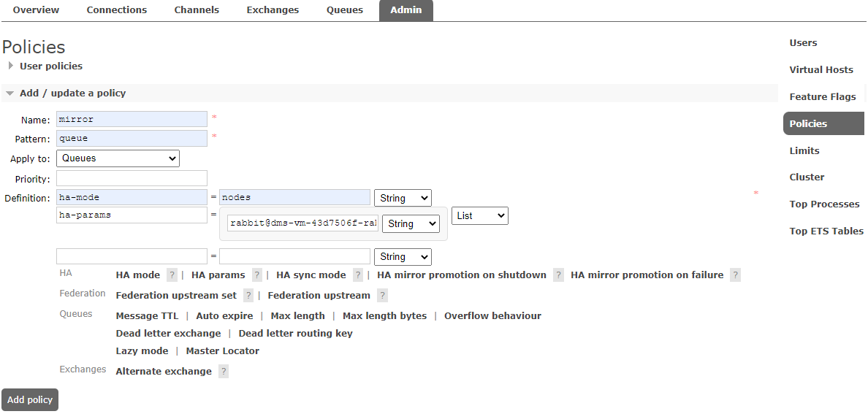Image resolution: width=868 pixels, height=414 pixels.
Task: Click help icon beside HA params
Action: click(257, 275)
